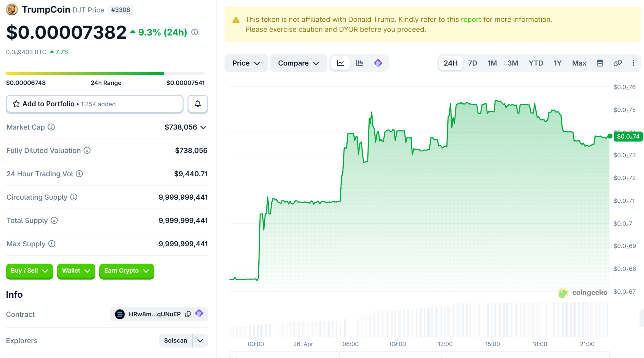
Task: Open the three-dot chart options menu
Action: [634, 63]
